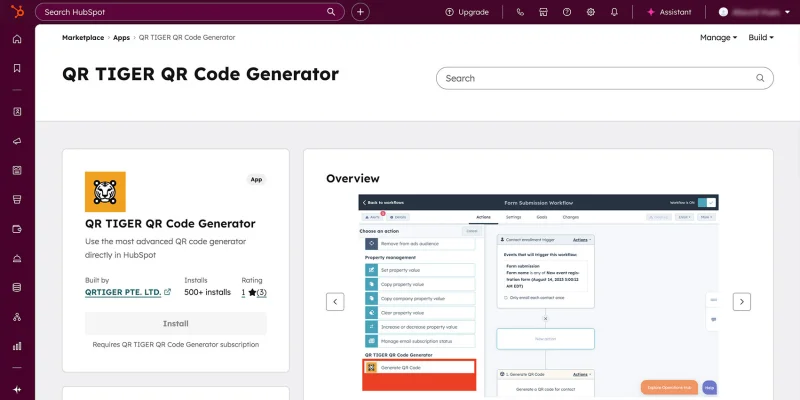Viewport: 800px width, 400px height.
Task: Open the Build dropdown menu
Action: [x=761, y=37]
